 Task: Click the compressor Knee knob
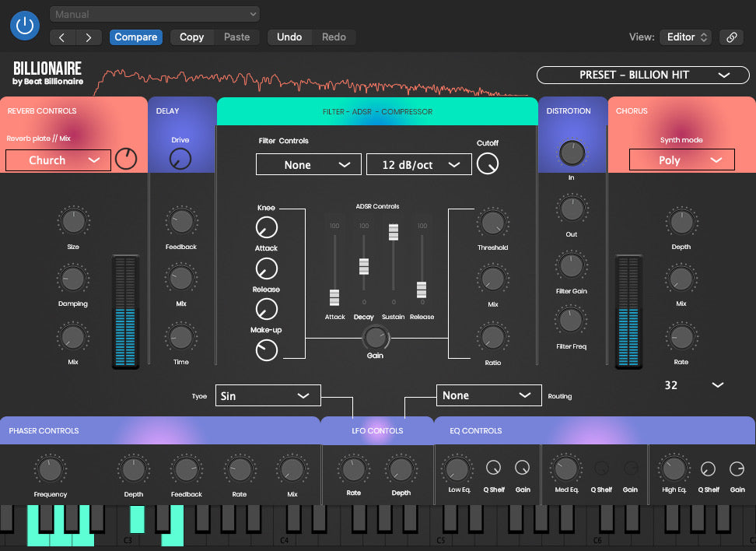(x=267, y=227)
